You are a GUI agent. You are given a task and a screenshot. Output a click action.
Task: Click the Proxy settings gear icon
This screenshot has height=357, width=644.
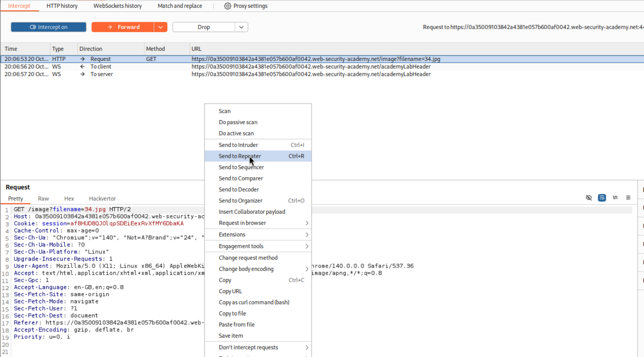228,6
